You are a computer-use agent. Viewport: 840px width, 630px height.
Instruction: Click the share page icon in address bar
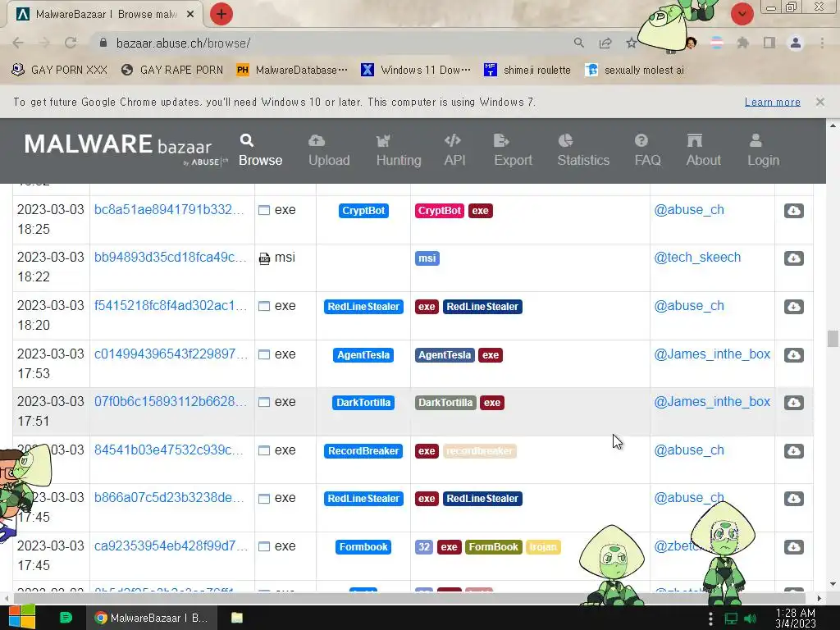[x=605, y=43]
